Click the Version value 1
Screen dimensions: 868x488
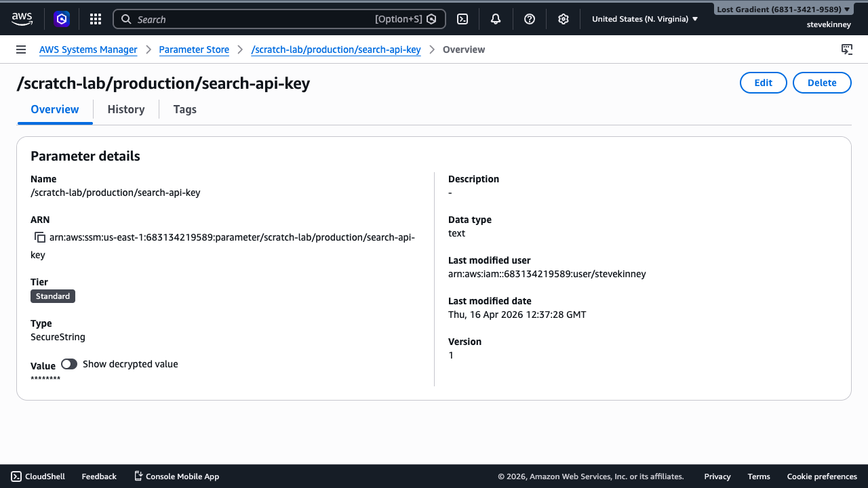click(451, 355)
